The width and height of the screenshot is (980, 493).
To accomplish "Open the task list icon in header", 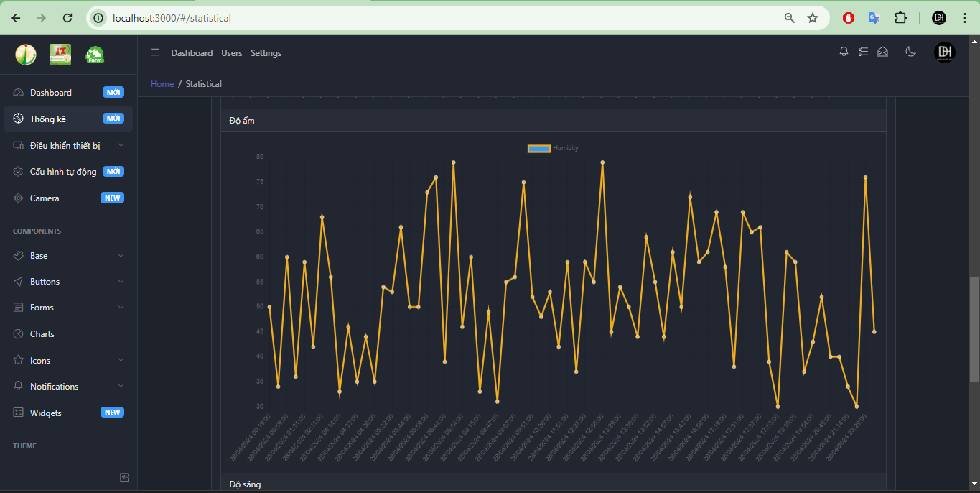I will point(864,52).
